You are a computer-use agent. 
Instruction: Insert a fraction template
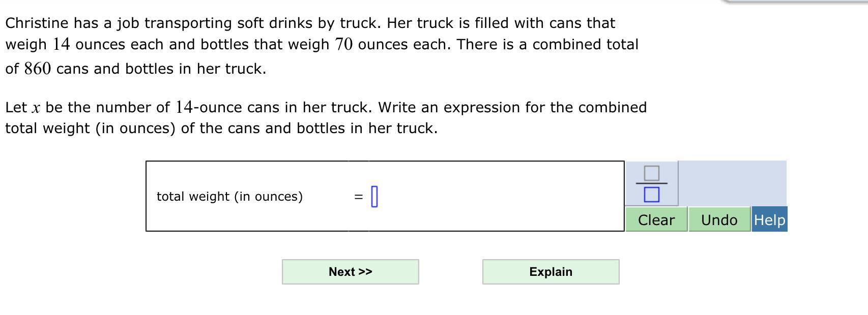coord(651,183)
